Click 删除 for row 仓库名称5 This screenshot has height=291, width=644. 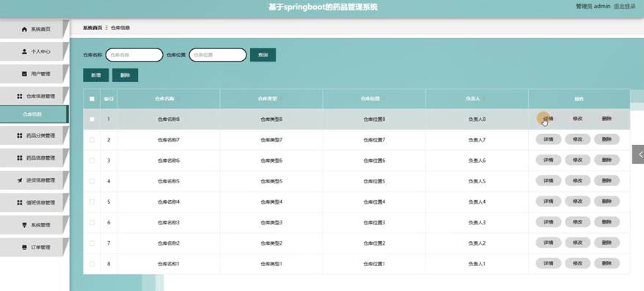tap(607, 180)
